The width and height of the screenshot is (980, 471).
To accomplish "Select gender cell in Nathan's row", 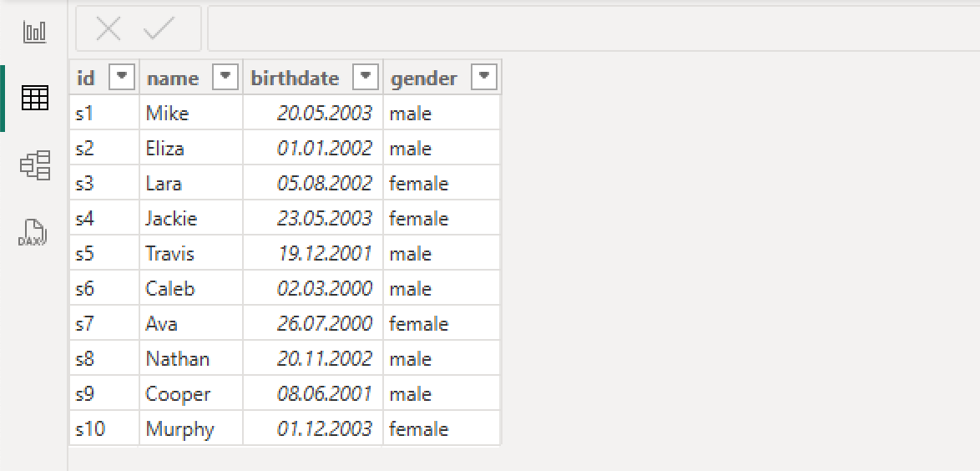I will [x=442, y=358].
